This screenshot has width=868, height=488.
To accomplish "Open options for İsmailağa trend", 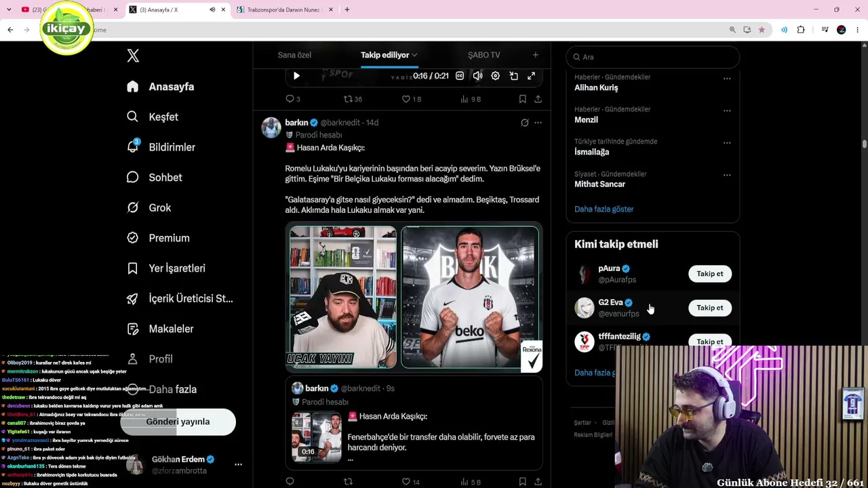I will tap(727, 143).
